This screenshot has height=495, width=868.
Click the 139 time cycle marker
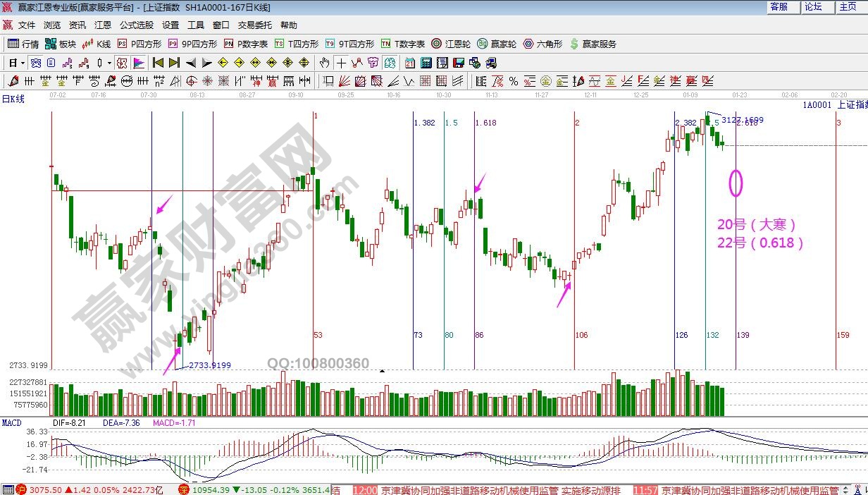[x=743, y=335]
